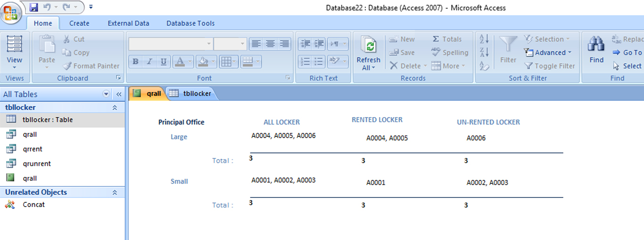Open Advanced filter options dropdown
This screenshot has height=240, width=644.
click(548, 53)
